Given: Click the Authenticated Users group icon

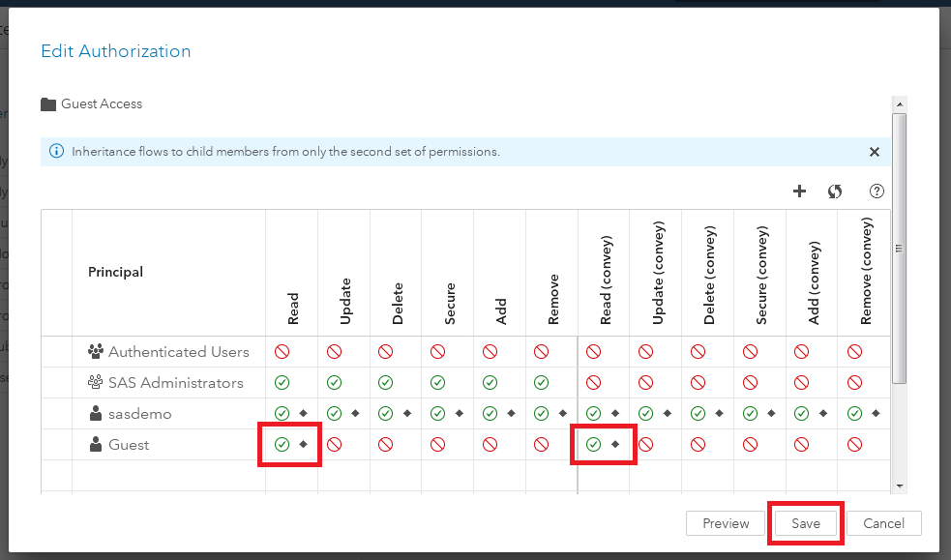Looking at the screenshot, I should (96, 352).
